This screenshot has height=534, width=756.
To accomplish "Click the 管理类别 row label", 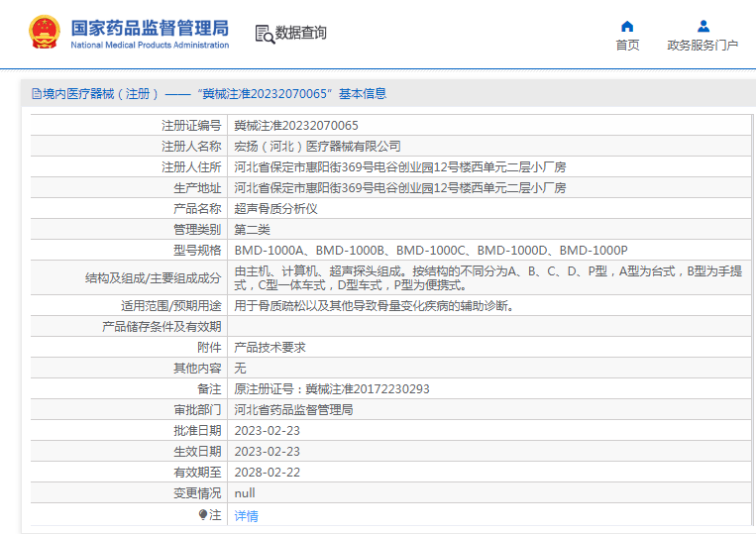I will point(197,230).
